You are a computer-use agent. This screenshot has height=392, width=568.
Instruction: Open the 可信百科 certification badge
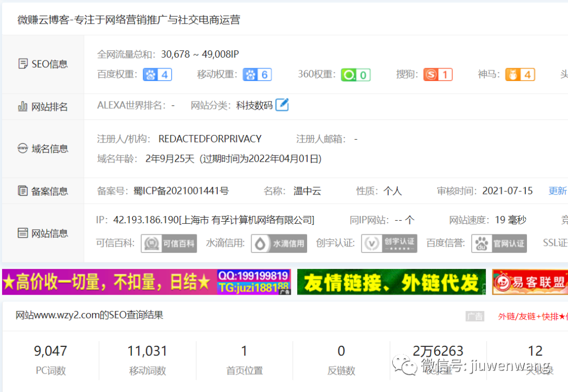pyautogui.click(x=169, y=243)
